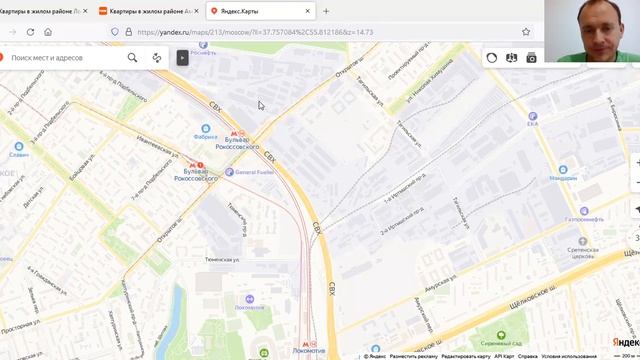Open the Разместить рекламу link

413,356
